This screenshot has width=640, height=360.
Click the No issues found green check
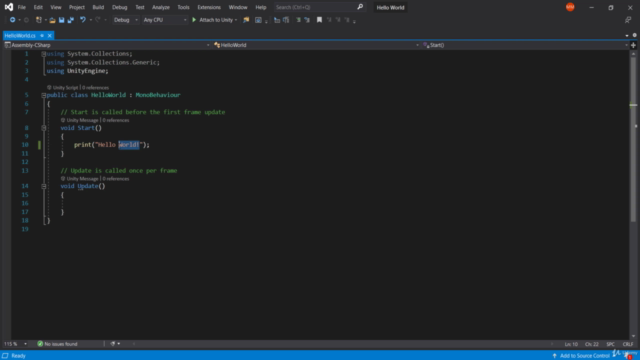[40, 344]
